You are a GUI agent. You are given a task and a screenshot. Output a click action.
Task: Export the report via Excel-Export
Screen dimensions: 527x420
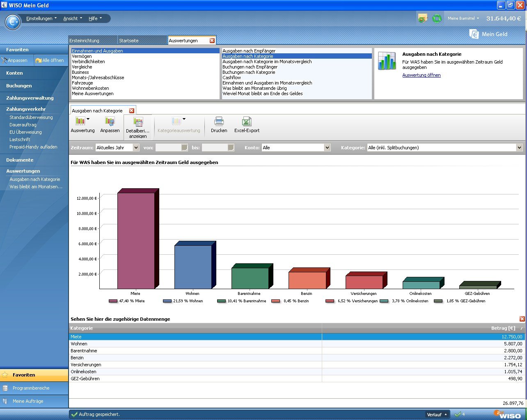(247, 121)
